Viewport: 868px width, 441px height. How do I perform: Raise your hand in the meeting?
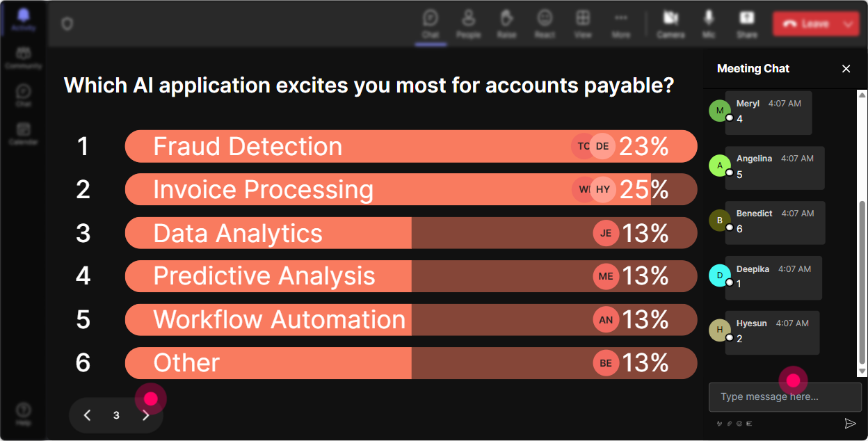click(x=506, y=24)
